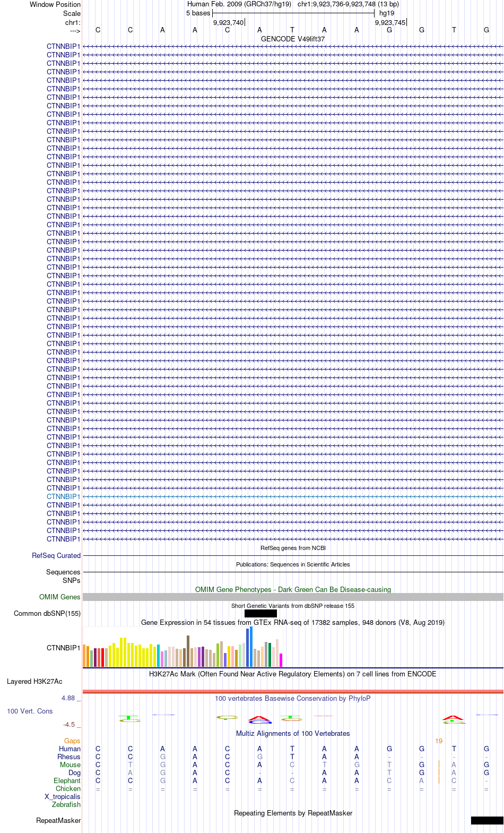Click the Layered H3K27Ac track label
The image size is (504, 833).
34,681
